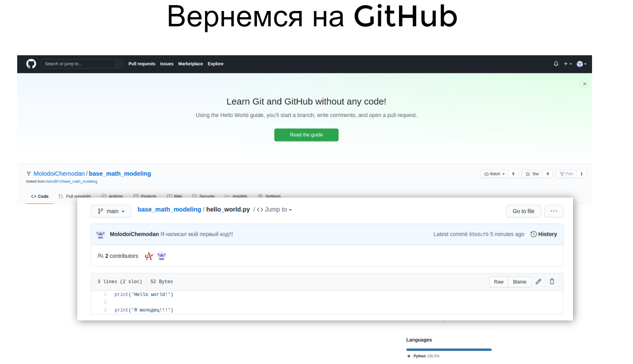
Task: Open the commit hash 95b6cf0
Action: point(479,234)
